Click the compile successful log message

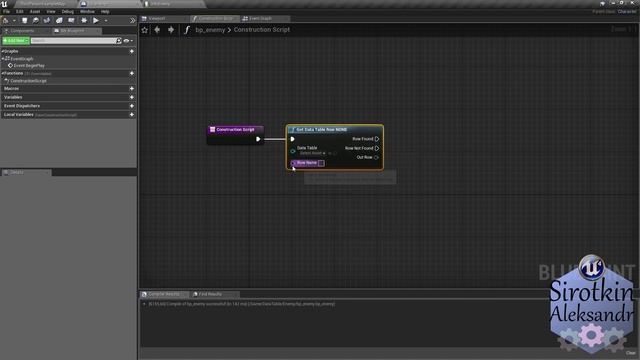[x=242, y=304]
